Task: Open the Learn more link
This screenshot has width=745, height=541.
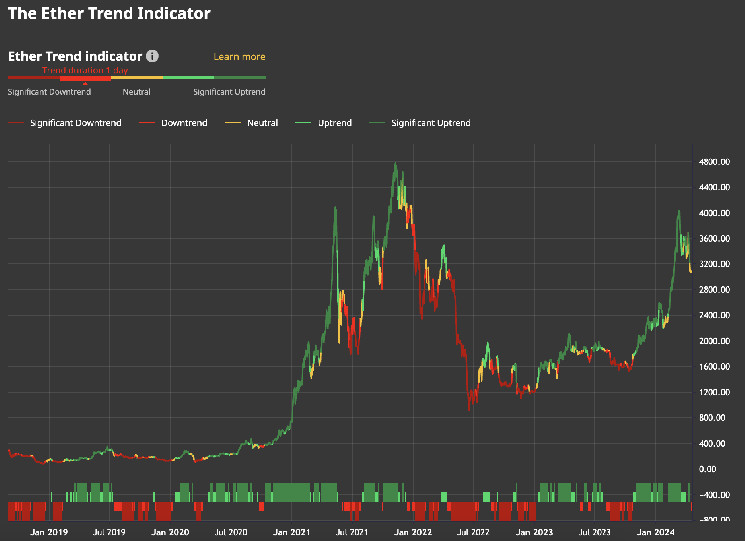Action: click(x=239, y=57)
